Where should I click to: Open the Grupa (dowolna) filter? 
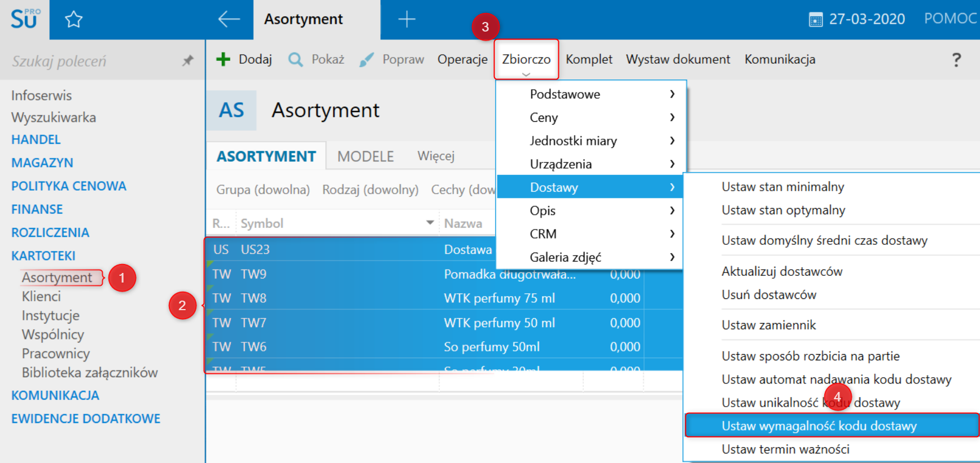point(262,189)
